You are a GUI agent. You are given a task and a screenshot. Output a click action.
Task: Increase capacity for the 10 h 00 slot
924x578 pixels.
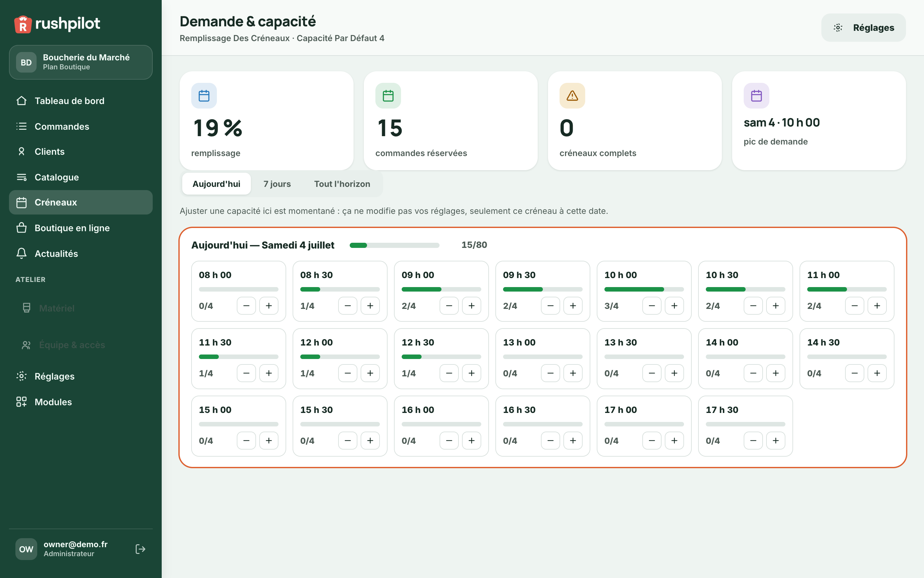point(674,306)
